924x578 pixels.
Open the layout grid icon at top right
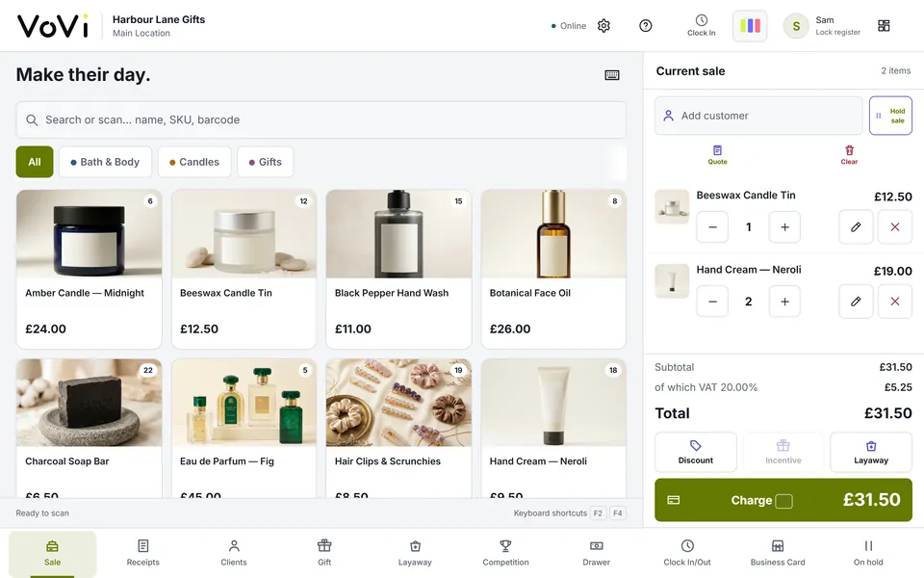(x=884, y=26)
